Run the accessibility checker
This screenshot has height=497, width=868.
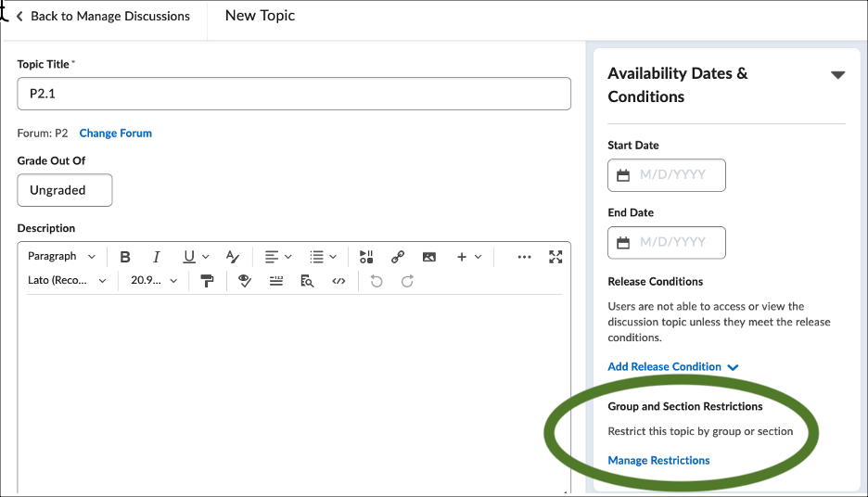pos(244,281)
